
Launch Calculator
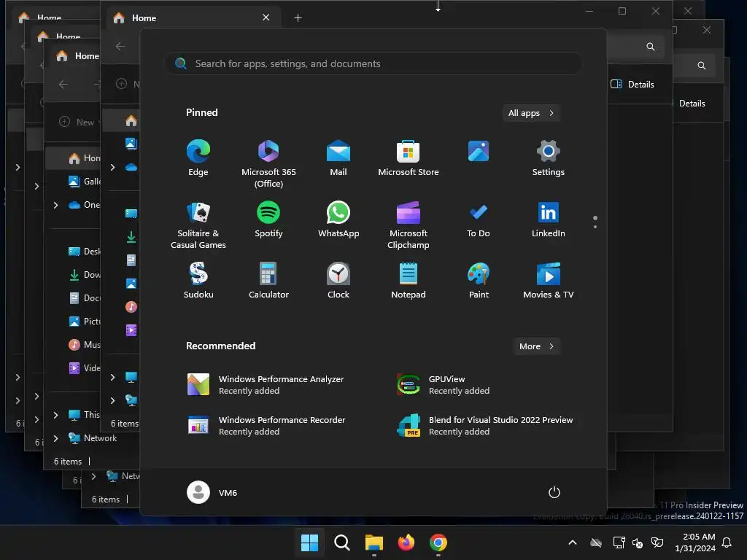[268, 281]
